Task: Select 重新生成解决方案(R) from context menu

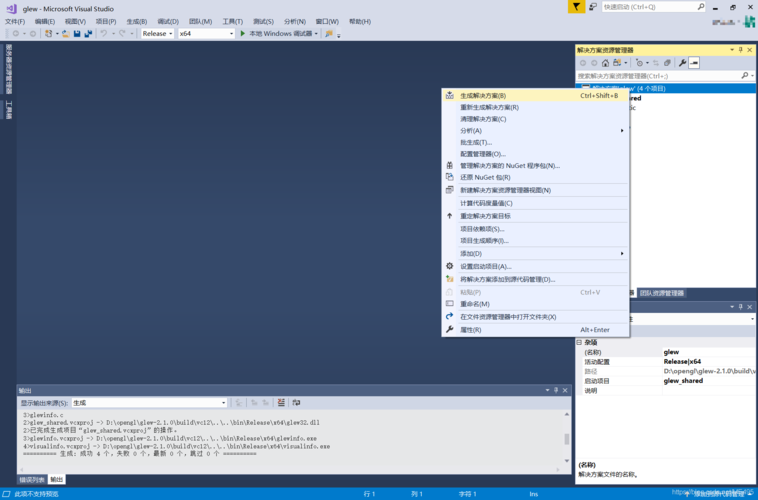Action: pyautogui.click(x=489, y=107)
